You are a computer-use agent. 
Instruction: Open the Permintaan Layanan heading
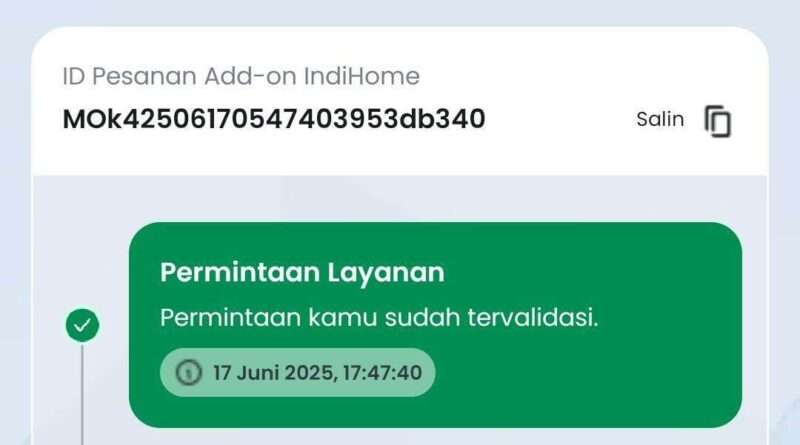302,272
